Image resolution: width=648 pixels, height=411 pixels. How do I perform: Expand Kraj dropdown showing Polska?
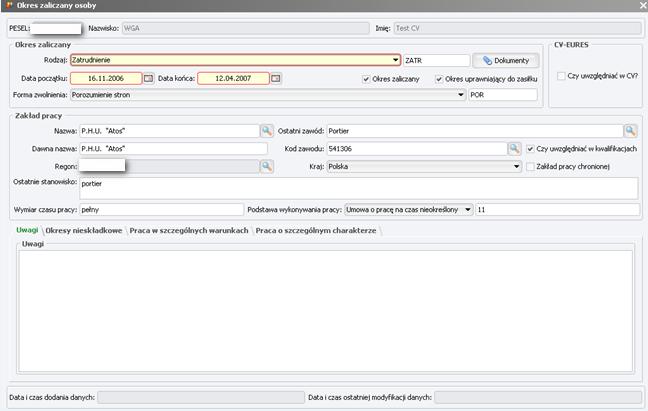pos(516,166)
